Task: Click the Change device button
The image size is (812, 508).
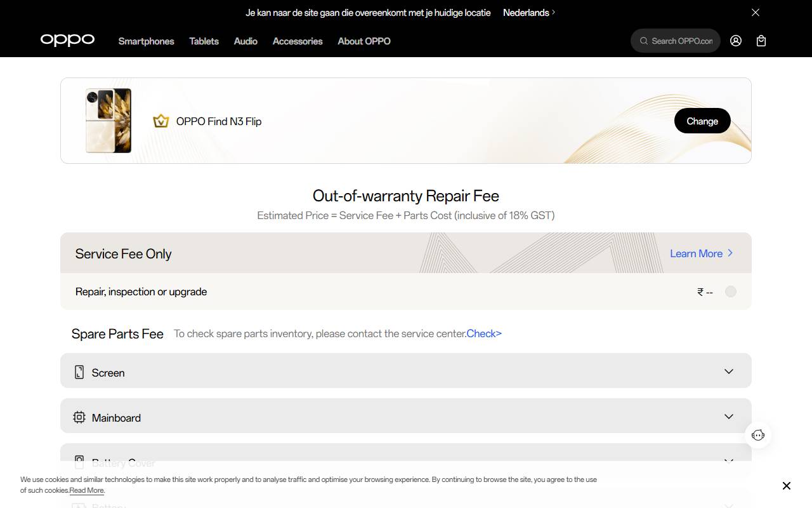Action: pos(702,121)
